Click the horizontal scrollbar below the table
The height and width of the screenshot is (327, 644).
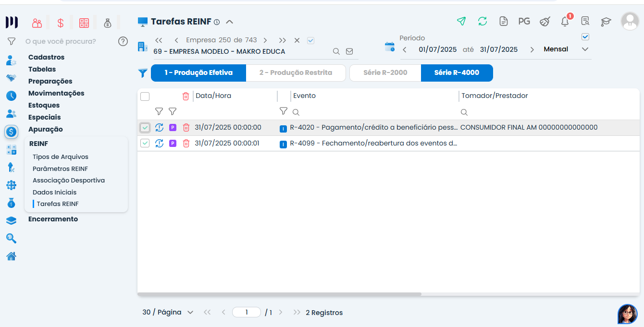pyautogui.click(x=279, y=294)
